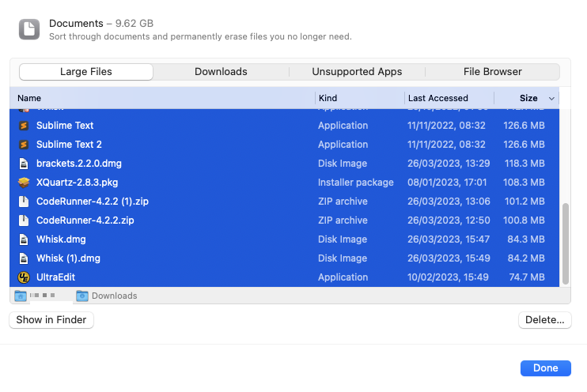Click the Whisk.dmg disk image icon
Image resolution: width=587 pixels, height=392 pixels.
tap(24, 239)
